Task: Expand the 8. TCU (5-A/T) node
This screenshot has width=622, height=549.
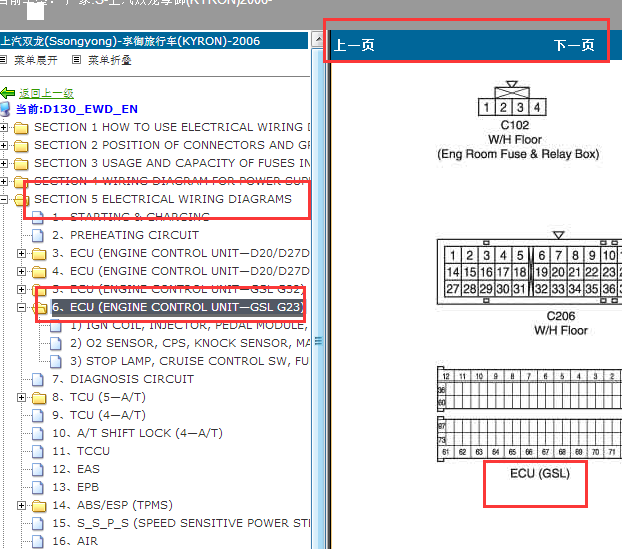Action: 21,397
